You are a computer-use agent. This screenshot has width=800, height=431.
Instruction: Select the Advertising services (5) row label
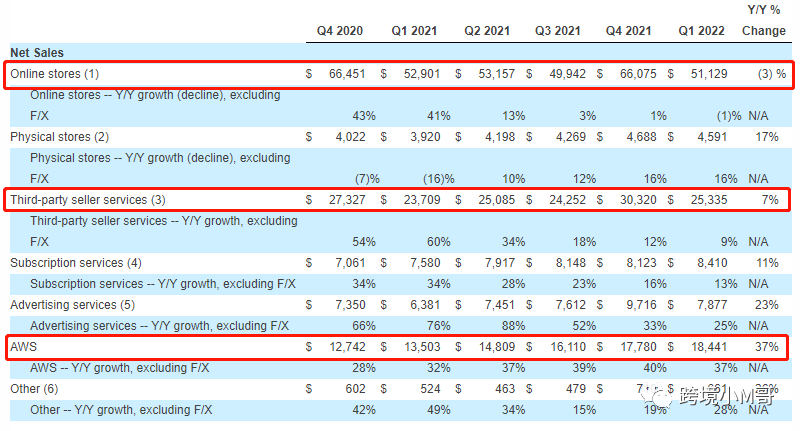tap(72, 305)
